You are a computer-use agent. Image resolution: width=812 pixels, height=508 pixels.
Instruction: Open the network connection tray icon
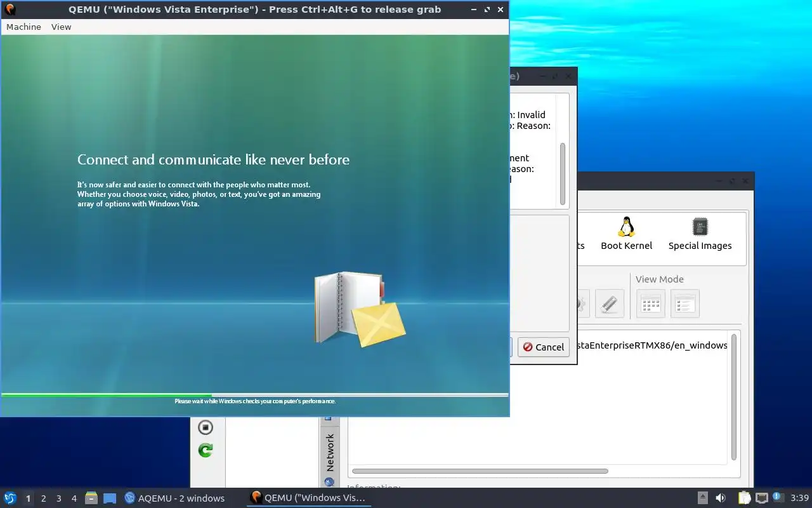click(762, 498)
